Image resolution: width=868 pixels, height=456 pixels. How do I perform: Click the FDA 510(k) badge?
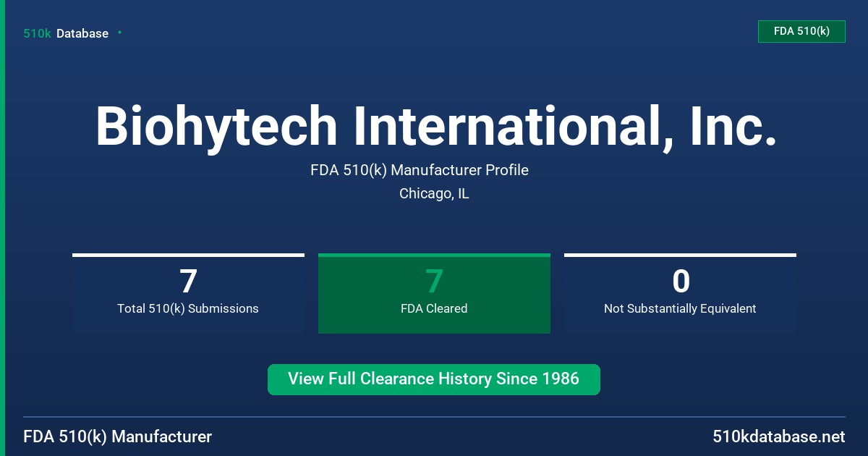point(801,31)
